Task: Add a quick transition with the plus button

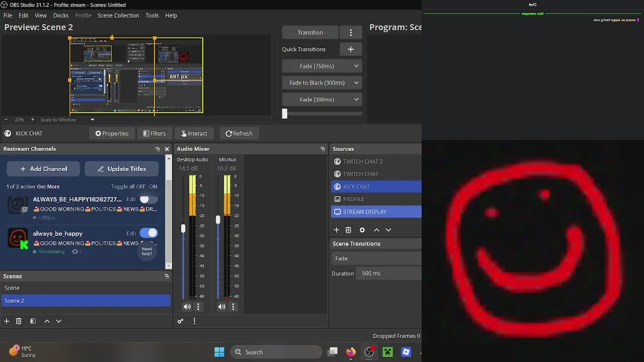Action: pyautogui.click(x=351, y=49)
